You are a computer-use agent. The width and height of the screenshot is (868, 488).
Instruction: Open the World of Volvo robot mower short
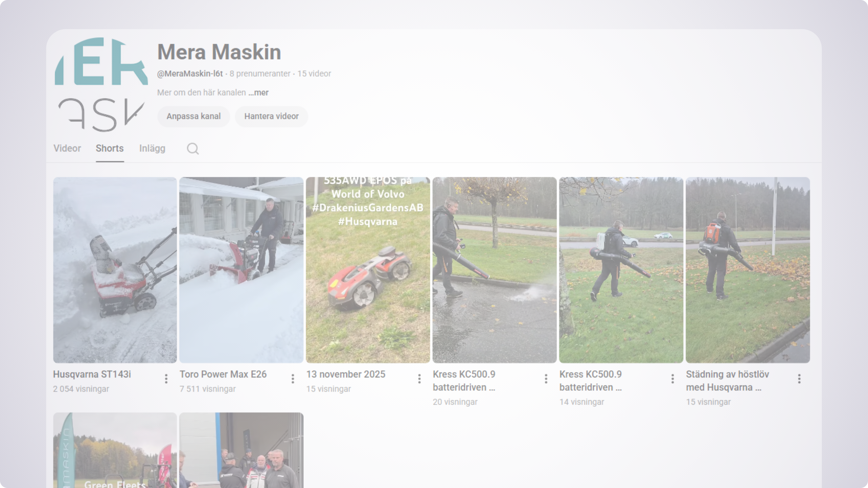[368, 270]
